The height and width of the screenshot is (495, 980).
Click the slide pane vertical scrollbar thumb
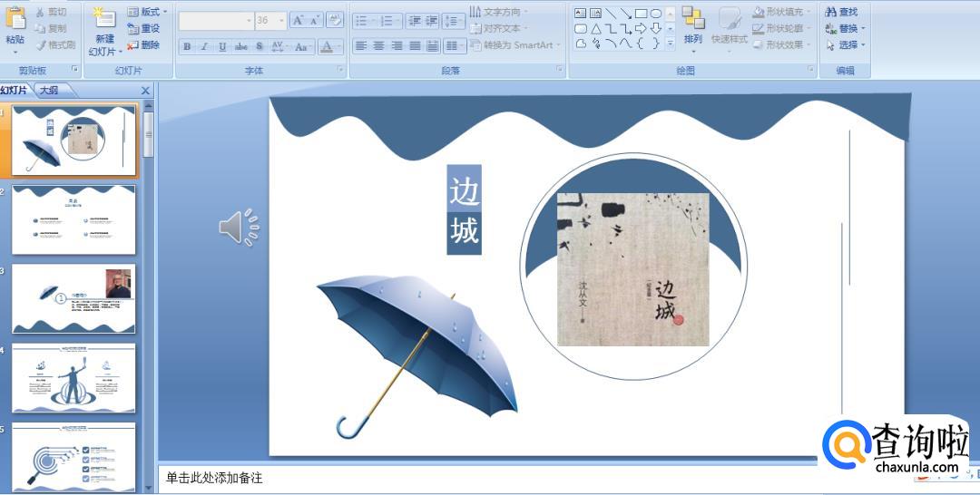click(x=148, y=134)
